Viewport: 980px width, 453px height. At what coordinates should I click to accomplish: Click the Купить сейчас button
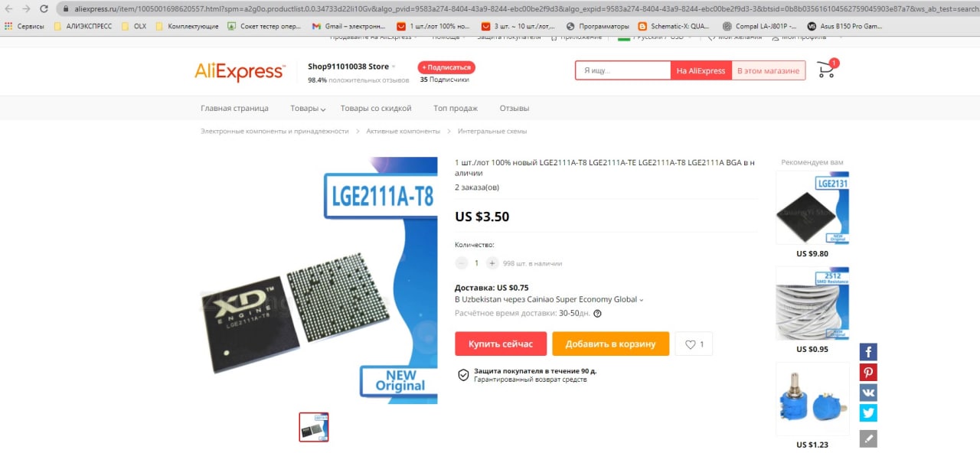pos(501,344)
